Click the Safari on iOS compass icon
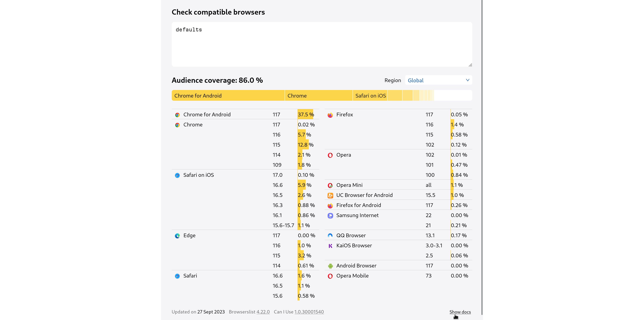The image size is (644, 320). pos(177,175)
